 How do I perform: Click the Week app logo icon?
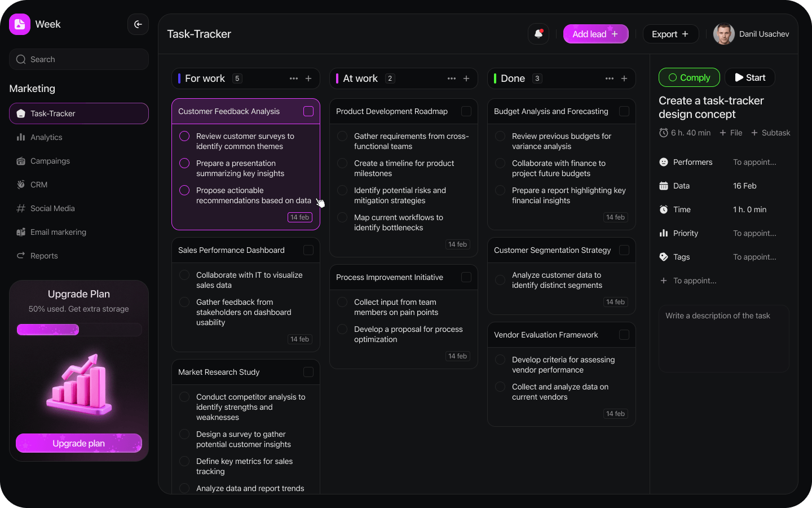point(20,24)
